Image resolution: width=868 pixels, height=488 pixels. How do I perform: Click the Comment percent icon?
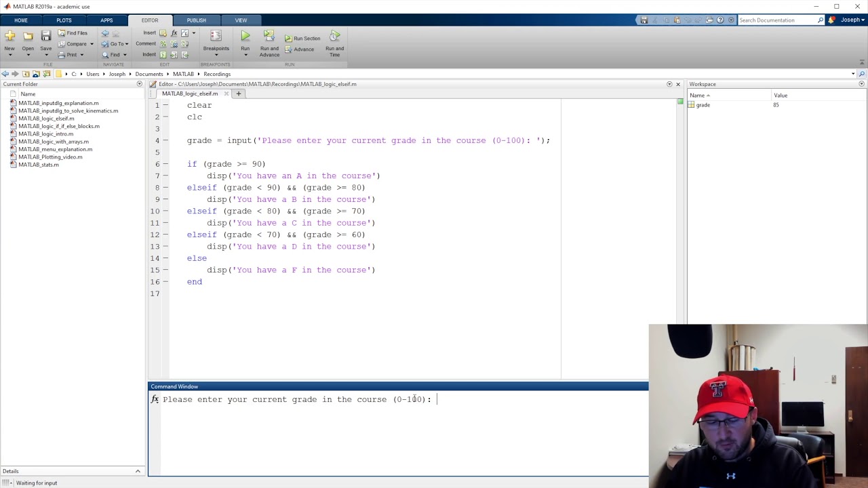tap(163, 44)
